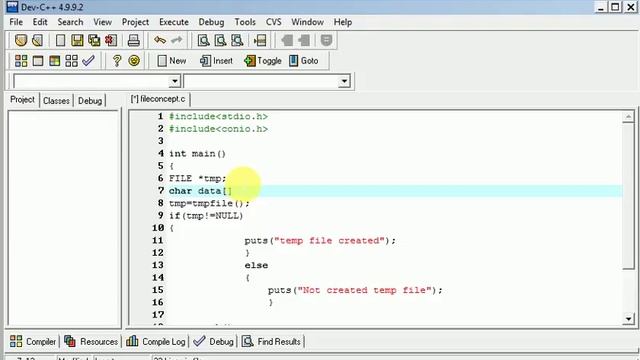Select the fileconcept.c editor tab
Screen dimensions: 640x360
(x=158, y=99)
